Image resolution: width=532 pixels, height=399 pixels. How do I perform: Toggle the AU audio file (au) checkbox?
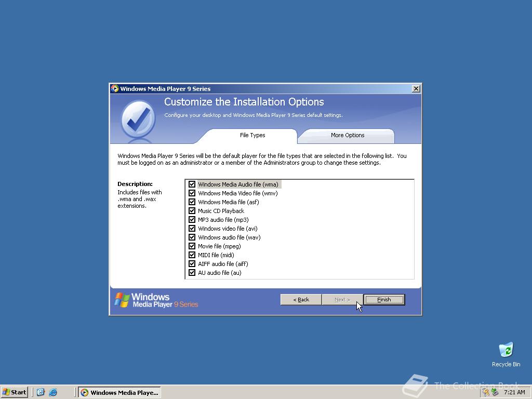click(192, 272)
